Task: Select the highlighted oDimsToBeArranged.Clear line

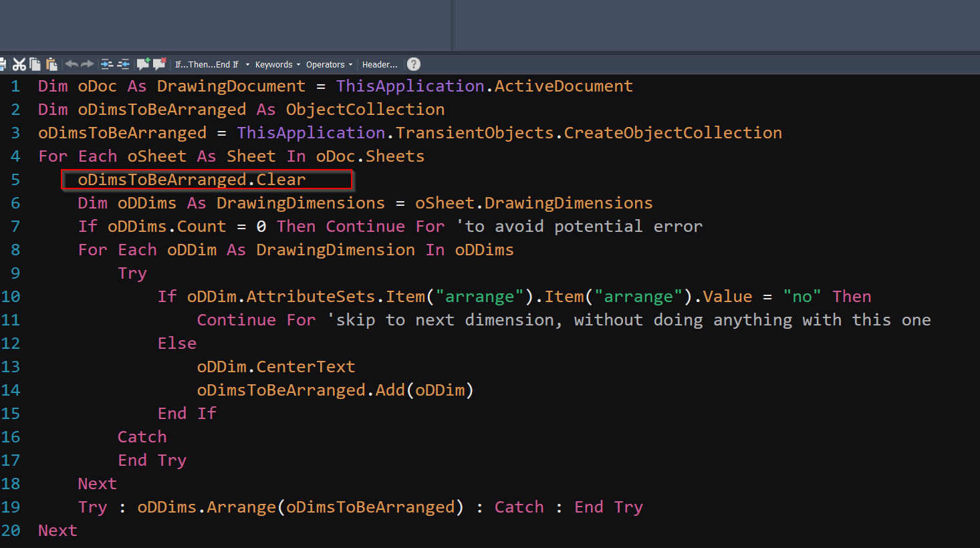Action: 192,179
